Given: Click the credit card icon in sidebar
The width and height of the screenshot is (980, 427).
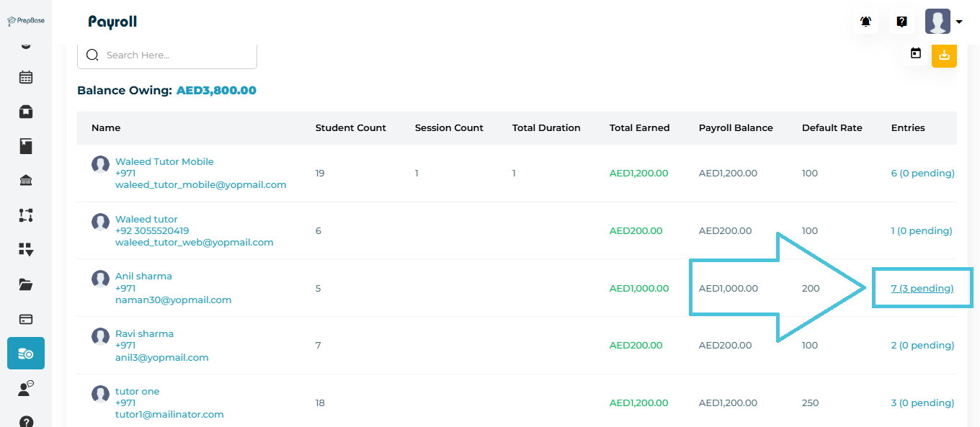Looking at the screenshot, I should (x=26, y=319).
